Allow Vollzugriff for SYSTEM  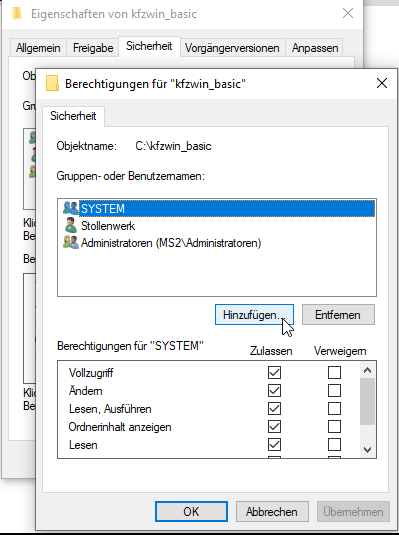click(x=274, y=372)
